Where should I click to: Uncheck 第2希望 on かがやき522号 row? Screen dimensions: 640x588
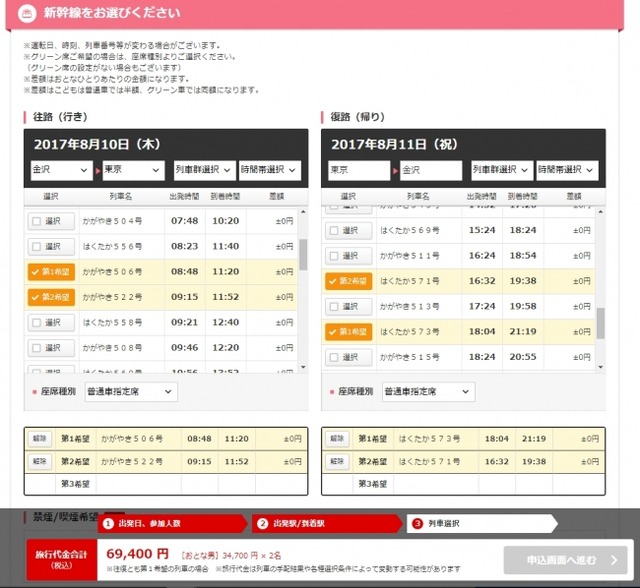click(51, 297)
